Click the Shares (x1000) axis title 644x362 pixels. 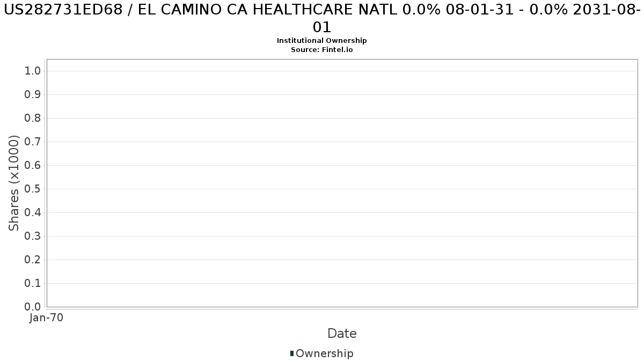click(x=14, y=183)
